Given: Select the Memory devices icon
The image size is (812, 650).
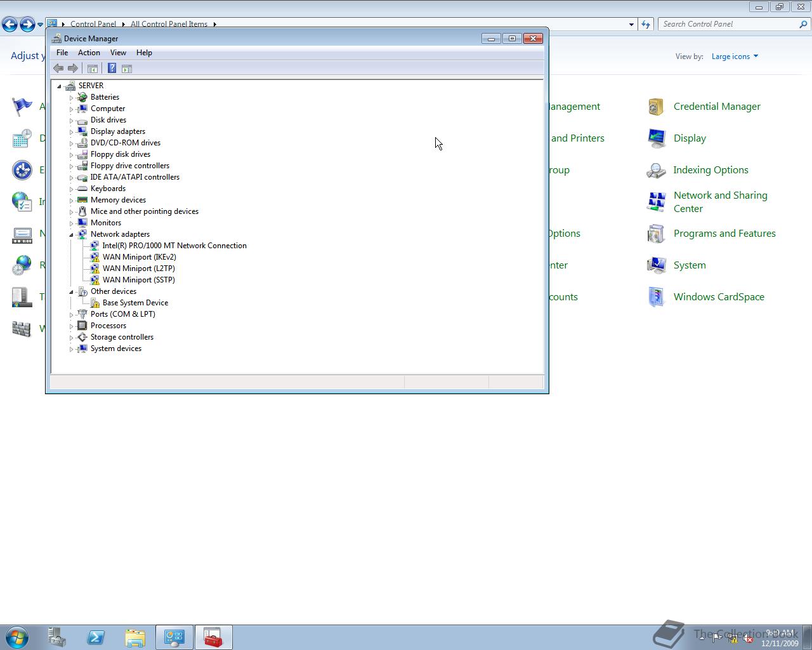Looking at the screenshot, I should (82, 200).
